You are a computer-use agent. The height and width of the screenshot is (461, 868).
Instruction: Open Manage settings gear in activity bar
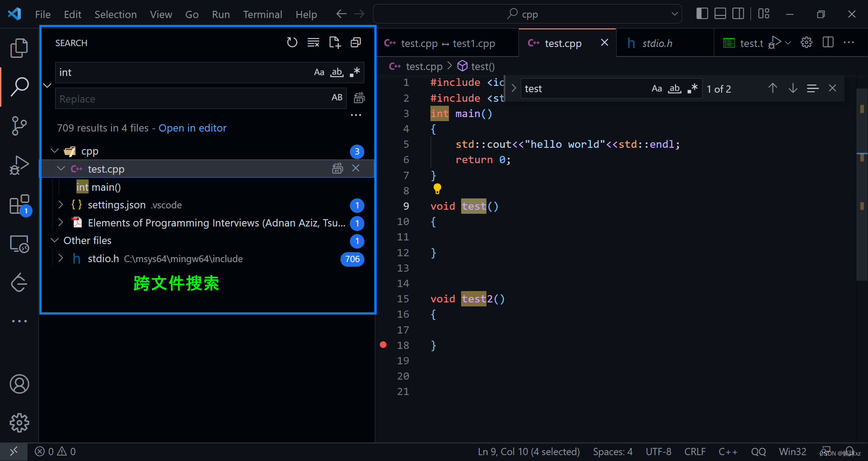(19, 423)
